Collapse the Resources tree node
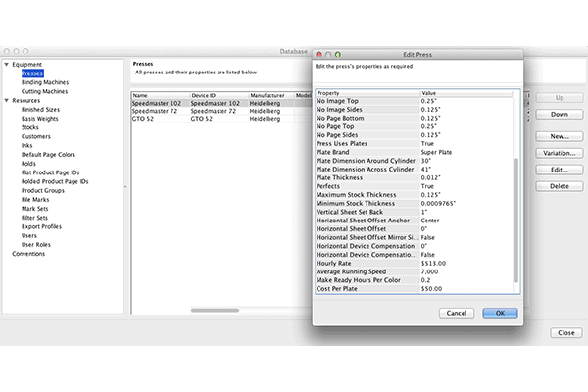This screenshot has height=392, width=588. click(7, 101)
